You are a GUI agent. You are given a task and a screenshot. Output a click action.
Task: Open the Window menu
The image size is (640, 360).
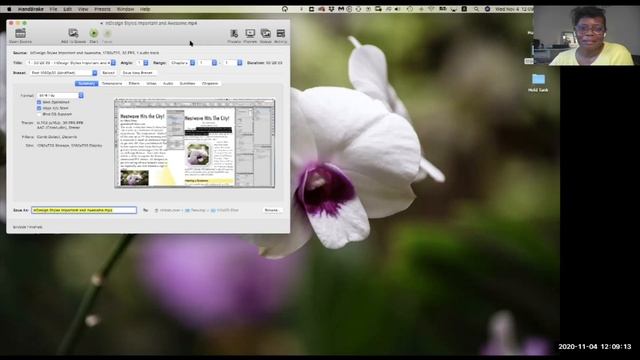125,9
